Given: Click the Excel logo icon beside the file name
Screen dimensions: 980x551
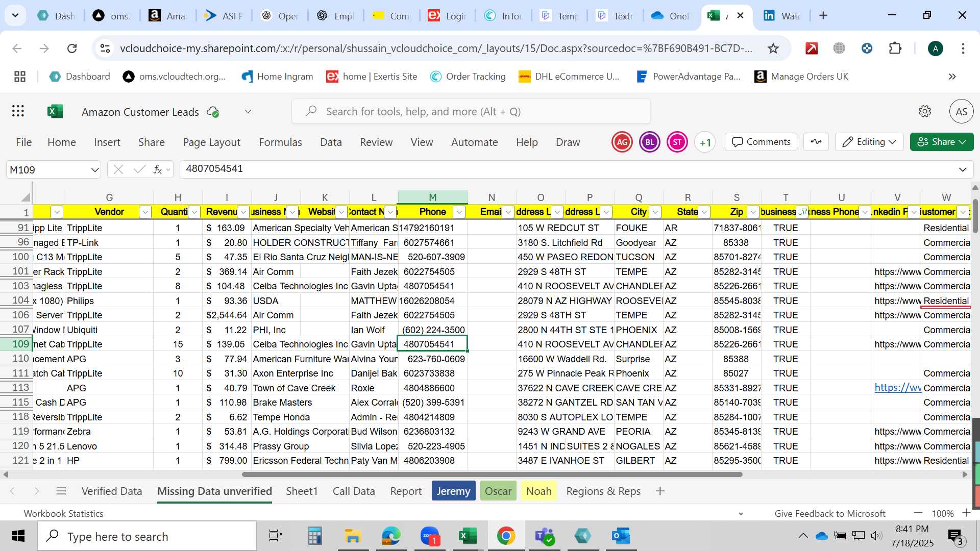Looking at the screenshot, I should [x=55, y=111].
